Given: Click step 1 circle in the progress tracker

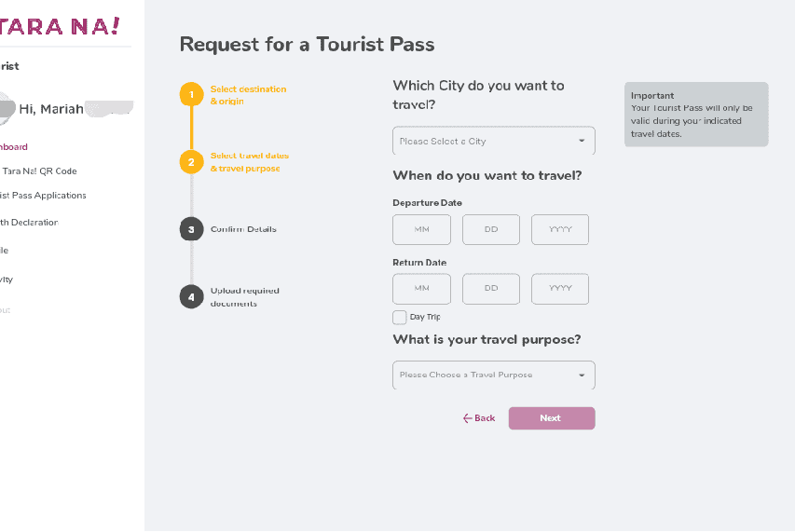Looking at the screenshot, I should click(x=191, y=95).
